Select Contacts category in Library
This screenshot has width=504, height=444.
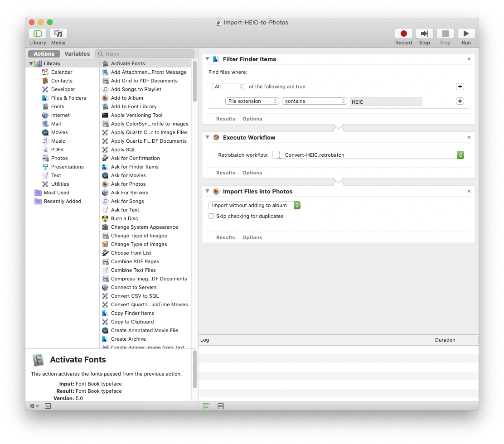tap(62, 81)
